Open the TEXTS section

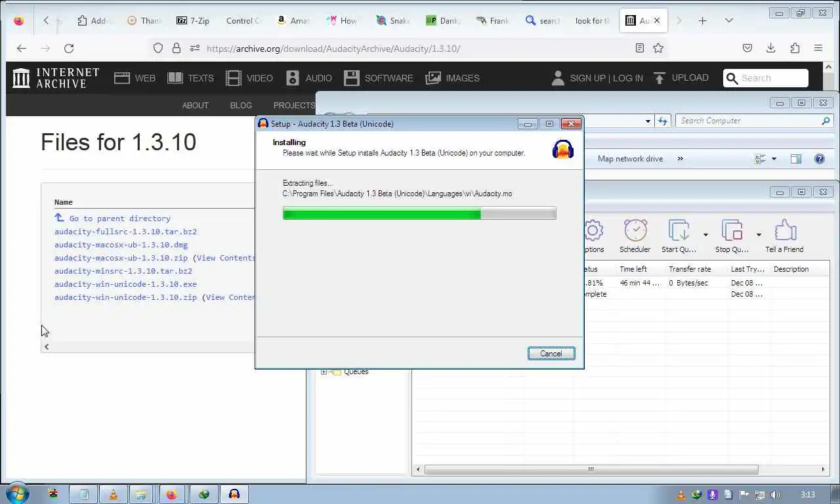tap(190, 78)
